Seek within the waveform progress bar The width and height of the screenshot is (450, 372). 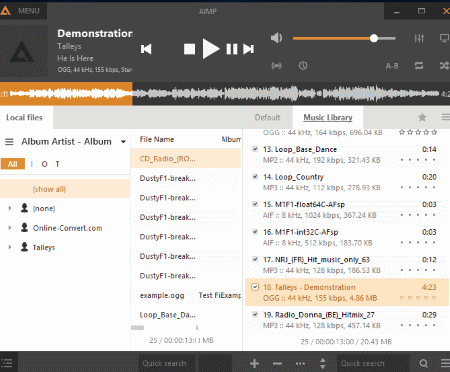coord(225,94)
